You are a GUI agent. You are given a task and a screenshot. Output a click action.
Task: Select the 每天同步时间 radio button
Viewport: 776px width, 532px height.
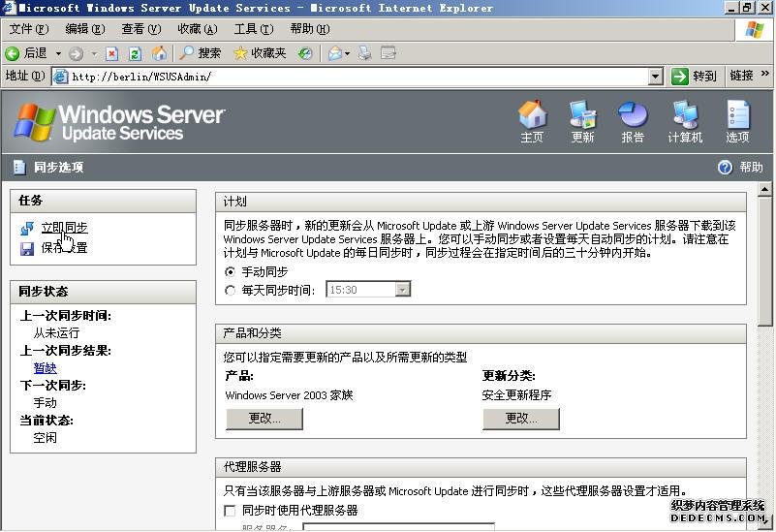230,291
